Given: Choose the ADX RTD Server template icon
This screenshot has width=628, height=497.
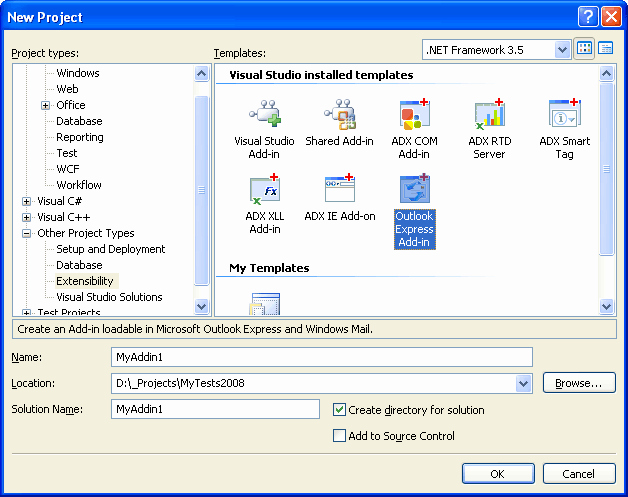Looking at the screenshot, I should pyautogui.click(x=489, y=115).
